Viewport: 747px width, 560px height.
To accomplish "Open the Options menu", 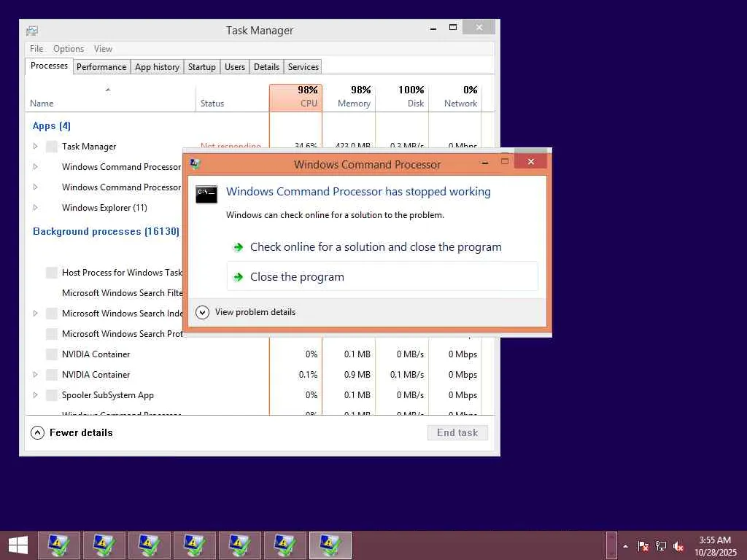I will point(69,49).
